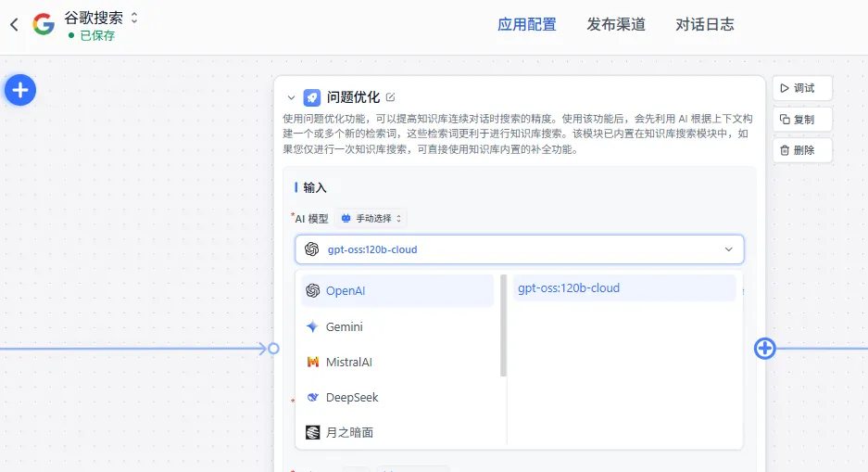
Task: Click the MistralAI logo icon
Action: click(313, 363)
